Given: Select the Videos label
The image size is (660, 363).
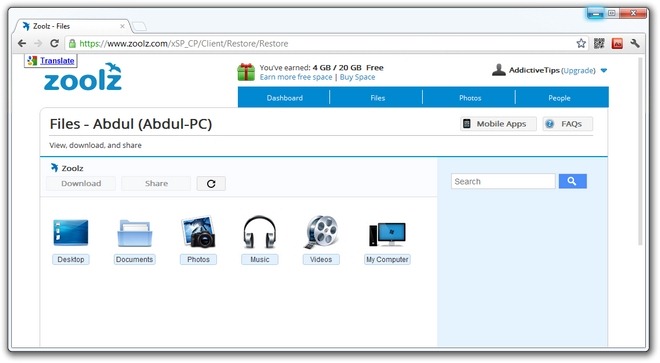Looking at the screenshot, I should [x=321, y=259].
